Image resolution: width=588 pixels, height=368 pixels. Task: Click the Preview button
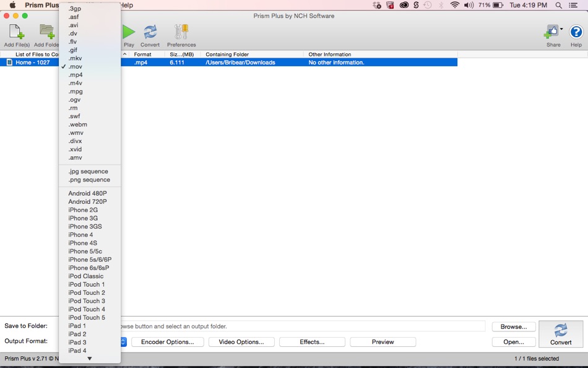click(381, 341)
